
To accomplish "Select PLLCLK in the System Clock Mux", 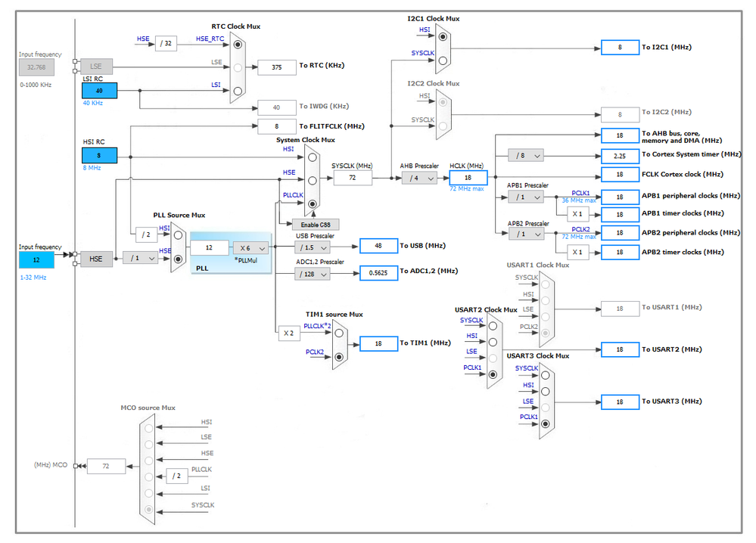I will click(313, 203).
